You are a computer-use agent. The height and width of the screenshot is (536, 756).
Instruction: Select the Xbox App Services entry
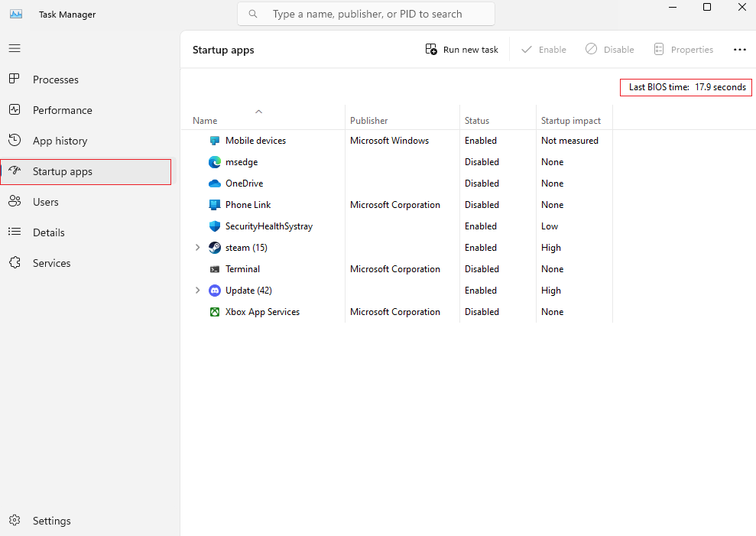tap(262, 312)
